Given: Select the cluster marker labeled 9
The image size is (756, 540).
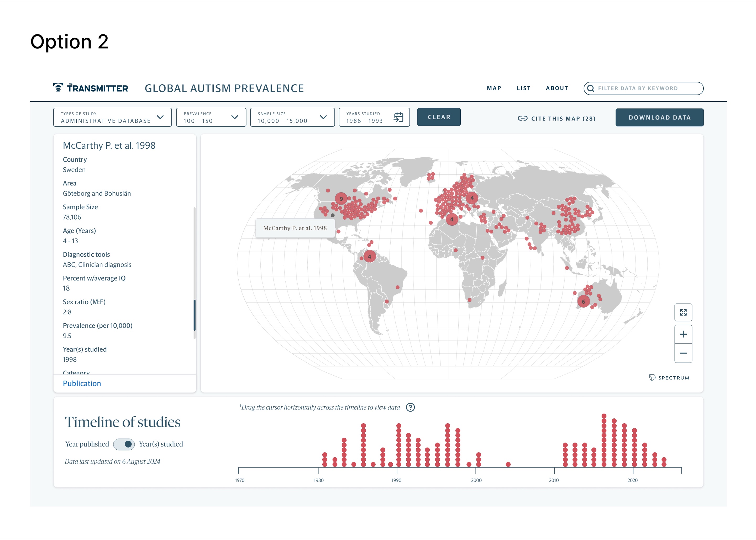Looking at the screenshot, I should point(341,199).
